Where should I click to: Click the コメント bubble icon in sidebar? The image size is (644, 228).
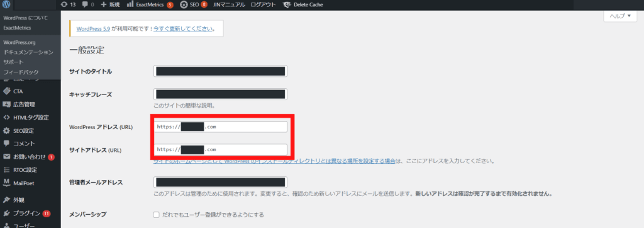pos(6,144)
